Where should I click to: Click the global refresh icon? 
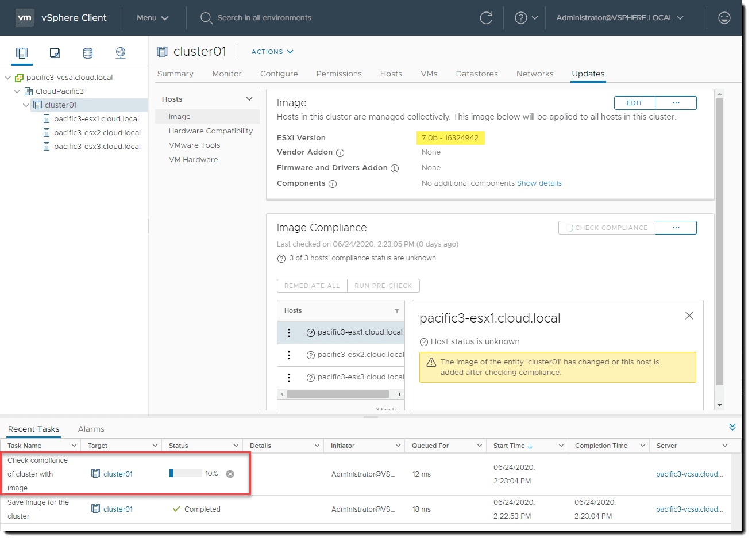coord(486,18)
